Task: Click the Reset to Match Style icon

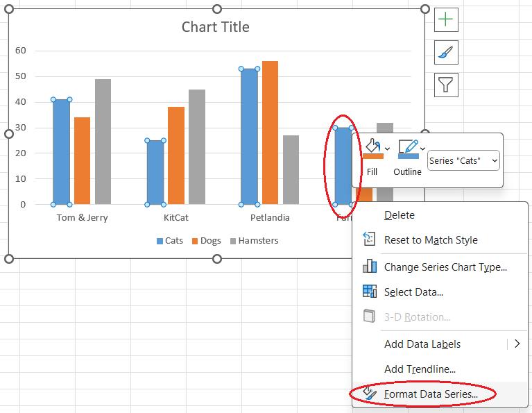Action: tap(370, 239)
